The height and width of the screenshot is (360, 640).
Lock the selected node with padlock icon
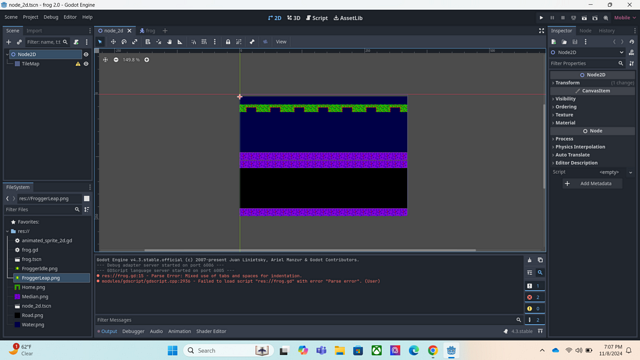click(x=228, y=42)
